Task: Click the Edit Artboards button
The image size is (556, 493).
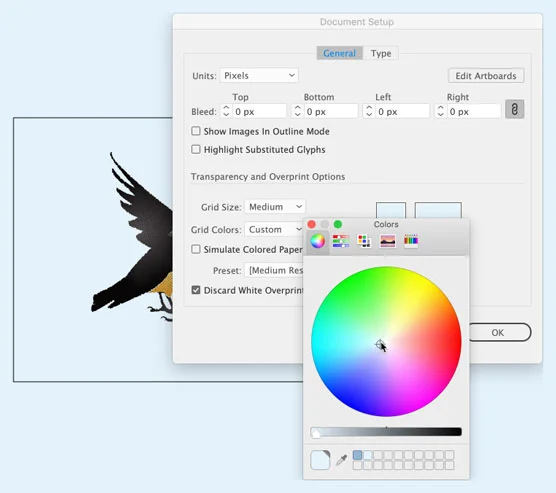Action: [x=486, y=76]
